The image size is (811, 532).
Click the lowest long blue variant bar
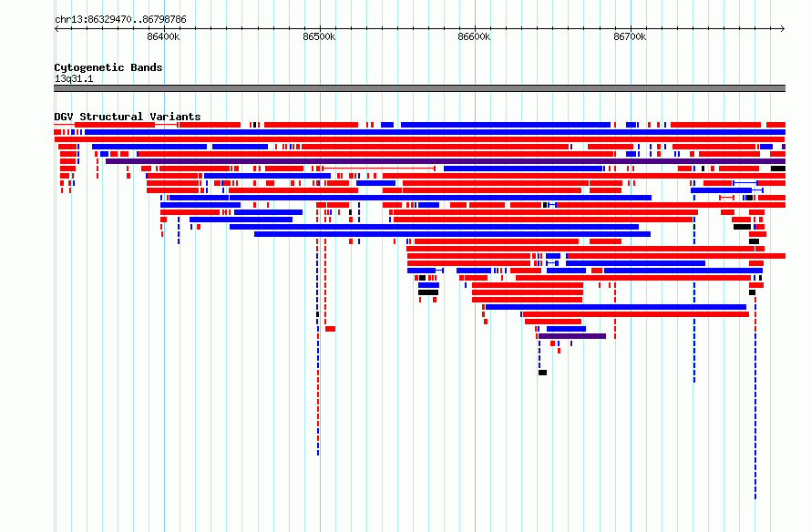coord(616,307)
